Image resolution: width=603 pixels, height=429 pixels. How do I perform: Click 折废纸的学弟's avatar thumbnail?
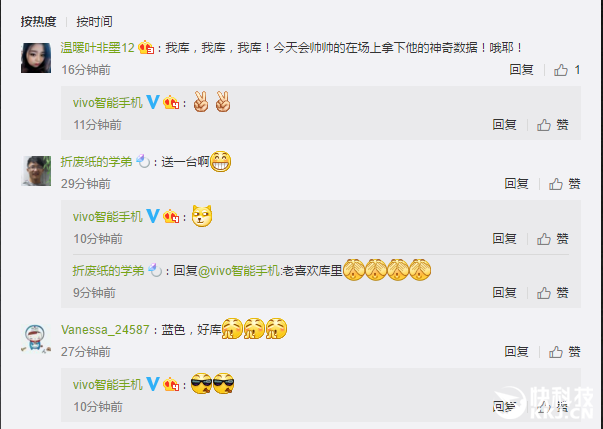tap(36, 171)
